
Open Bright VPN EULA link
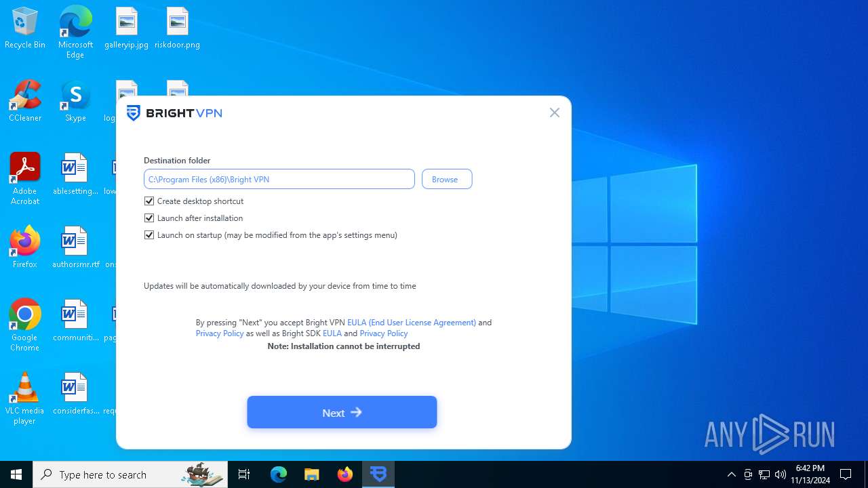(x=412, y=323)
